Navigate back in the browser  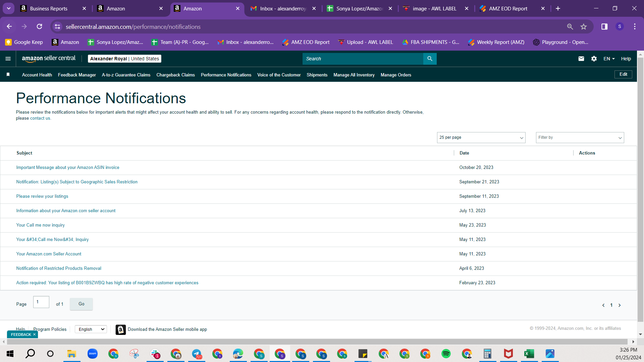click(x=9, y=26)
